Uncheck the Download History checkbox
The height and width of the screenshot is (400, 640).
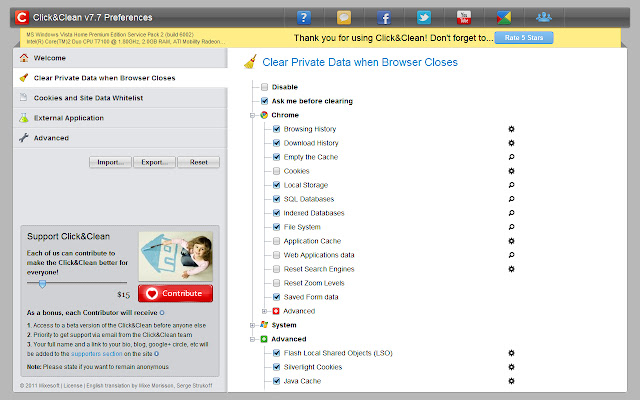tap(276, 143)
